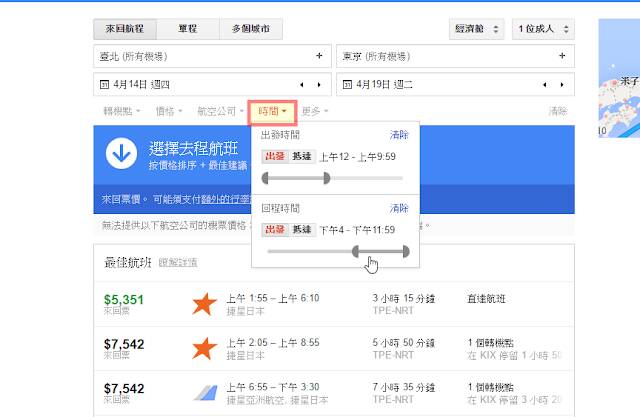Open the calendar icon for 4月14日 departure date
Viewport: 640px width, 417px height.
[x=104, y=84]
